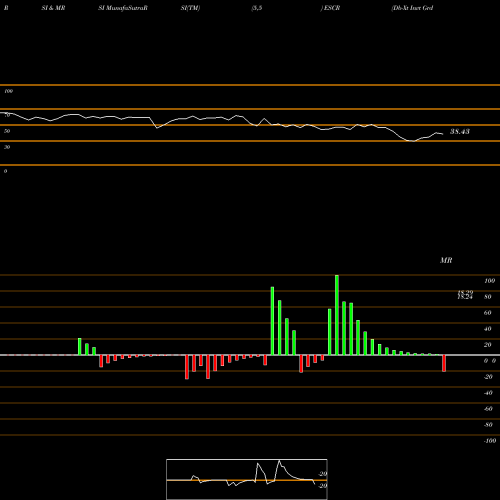Click the ') ESCR' header text
The width and height of the screenshot is (500, 500).
(x=330, y=8)
